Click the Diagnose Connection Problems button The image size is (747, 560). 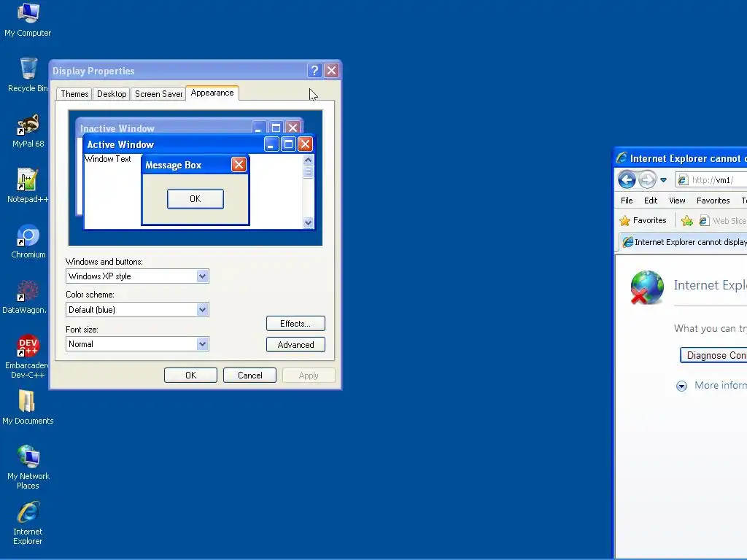point(713,355)
